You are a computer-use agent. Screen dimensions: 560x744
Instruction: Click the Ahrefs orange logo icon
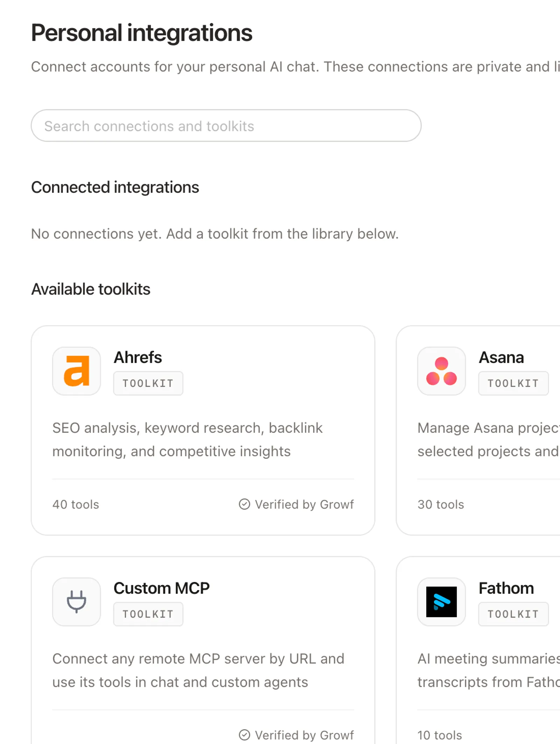click(x=77, y=371)
